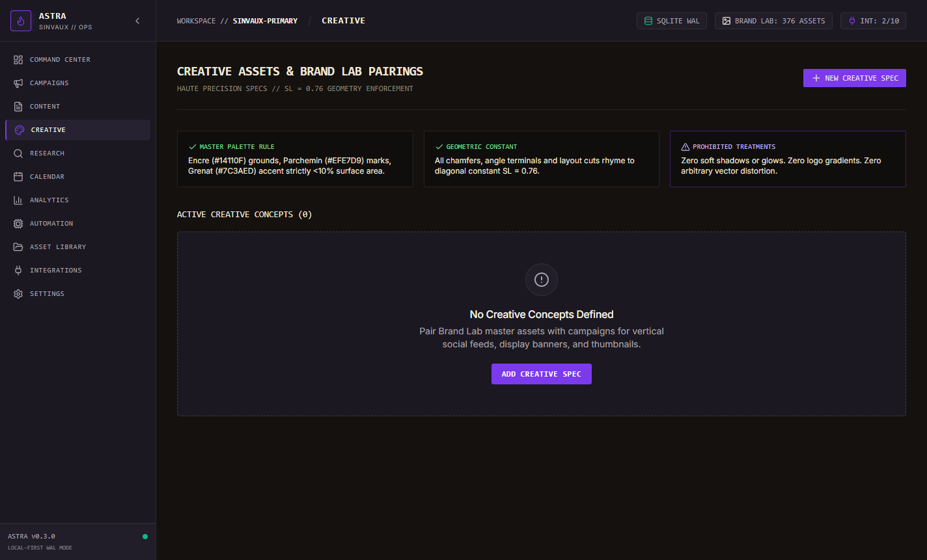
Task: Click the Settings gear icon
Action: [x=18, y=294]
